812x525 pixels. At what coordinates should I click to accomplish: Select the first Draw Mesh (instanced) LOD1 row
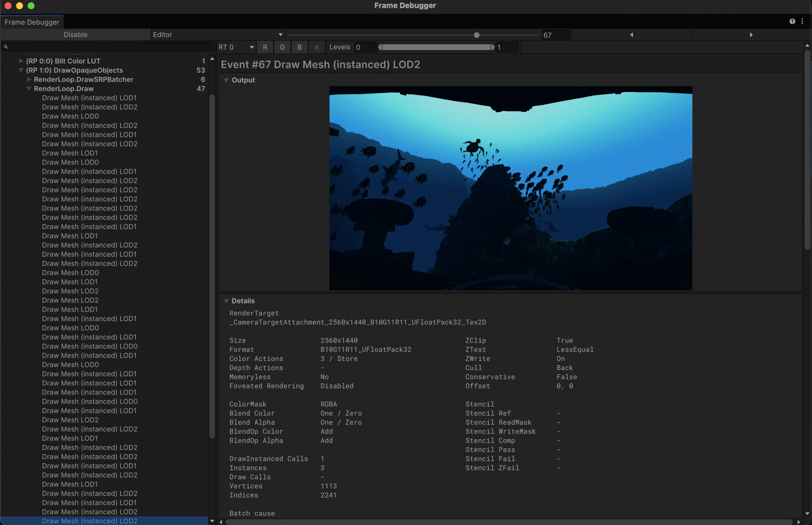click(x=89, y=98)
